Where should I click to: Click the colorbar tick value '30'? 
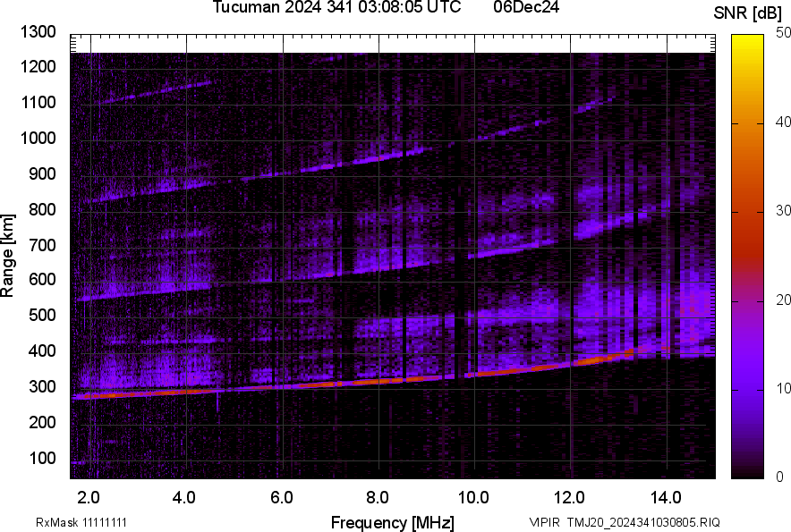[x=784, y=211]
